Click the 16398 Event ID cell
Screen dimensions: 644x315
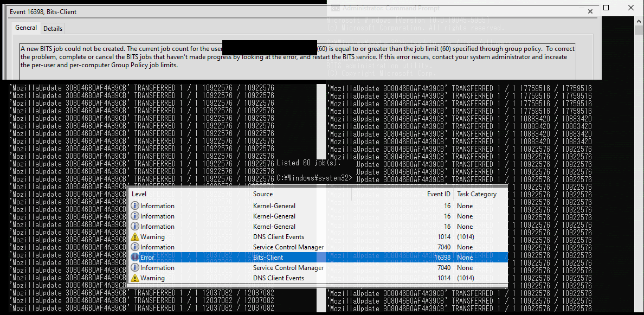tap(442, 258)
